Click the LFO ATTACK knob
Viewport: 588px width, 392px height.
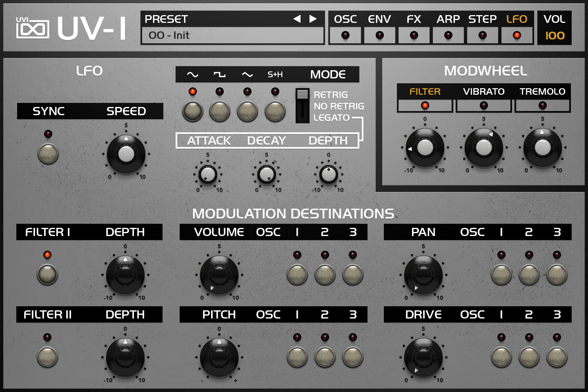pyautogui.click(x=208, y=175)
